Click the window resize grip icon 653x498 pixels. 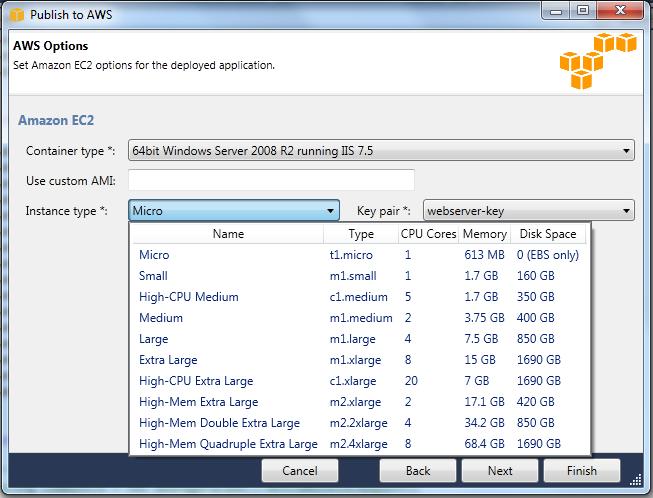[x=636, y=480]
